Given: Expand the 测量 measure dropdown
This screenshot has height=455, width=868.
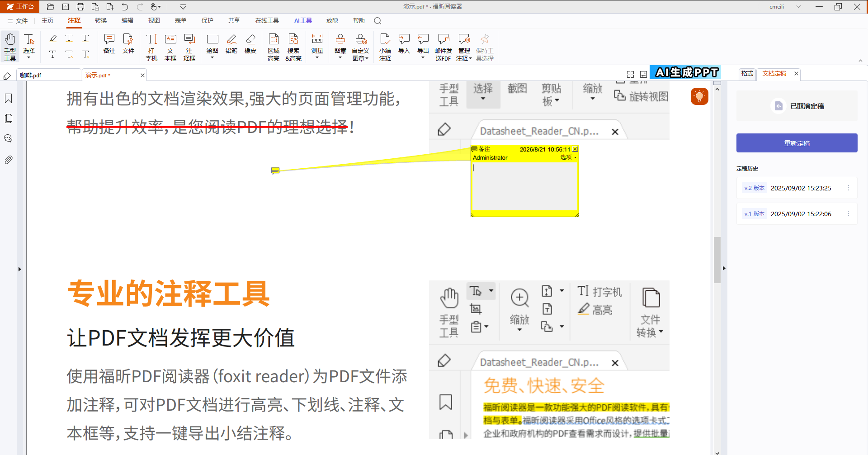Looking at the screenshot, I should point(317,46).
